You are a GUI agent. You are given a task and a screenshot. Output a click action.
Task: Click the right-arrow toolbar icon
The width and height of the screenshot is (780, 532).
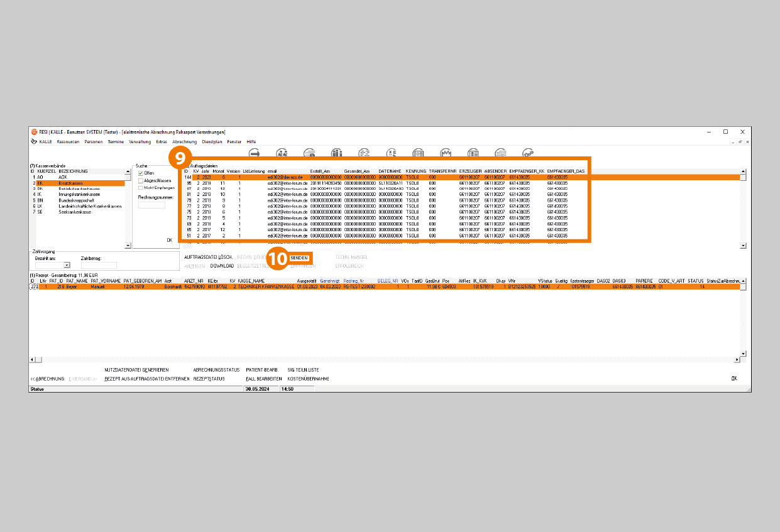coord(255,153)
